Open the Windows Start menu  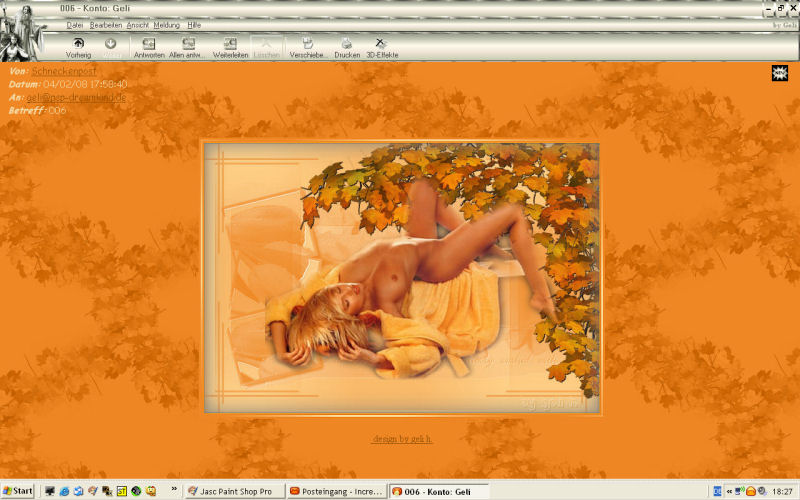pos(17,491)
